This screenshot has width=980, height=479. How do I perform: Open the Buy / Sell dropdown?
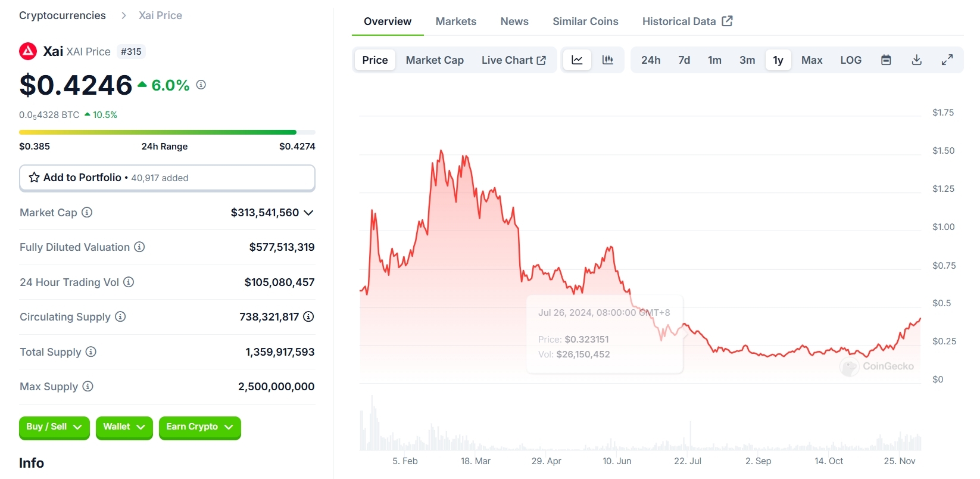[x=54, y=427]
